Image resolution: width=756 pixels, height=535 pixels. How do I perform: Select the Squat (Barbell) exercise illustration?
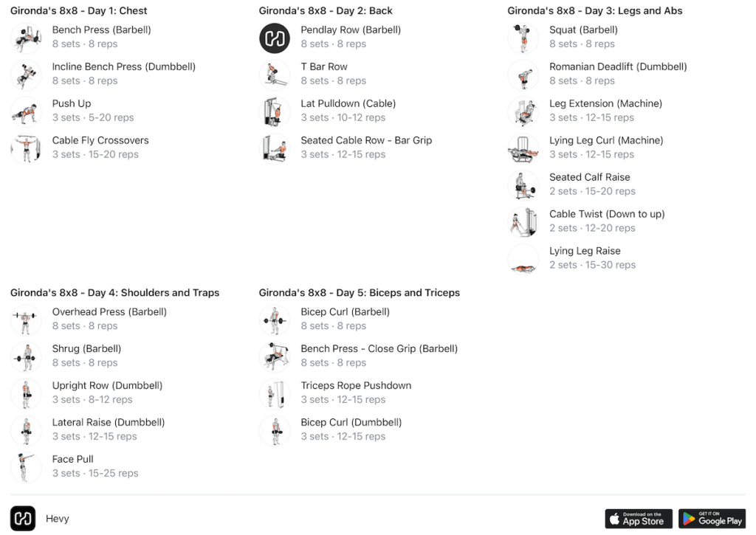(523, 38)
